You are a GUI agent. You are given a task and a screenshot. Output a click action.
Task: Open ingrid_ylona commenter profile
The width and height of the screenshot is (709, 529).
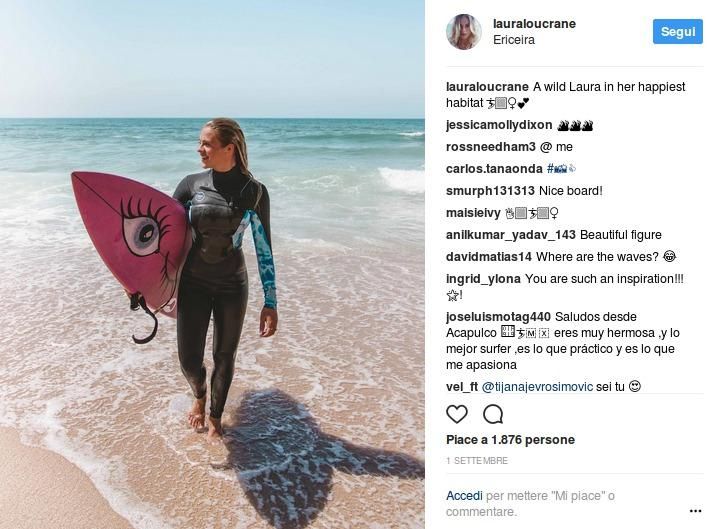(x=483, y=279)
